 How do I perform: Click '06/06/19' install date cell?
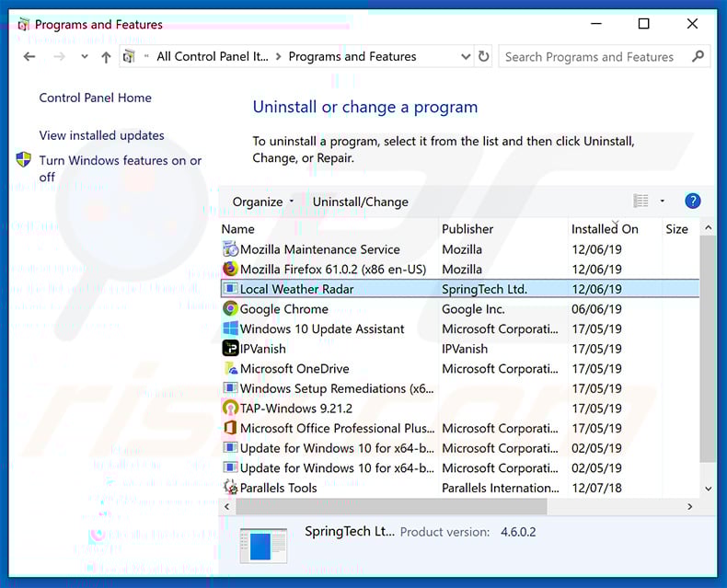(596, 309)
